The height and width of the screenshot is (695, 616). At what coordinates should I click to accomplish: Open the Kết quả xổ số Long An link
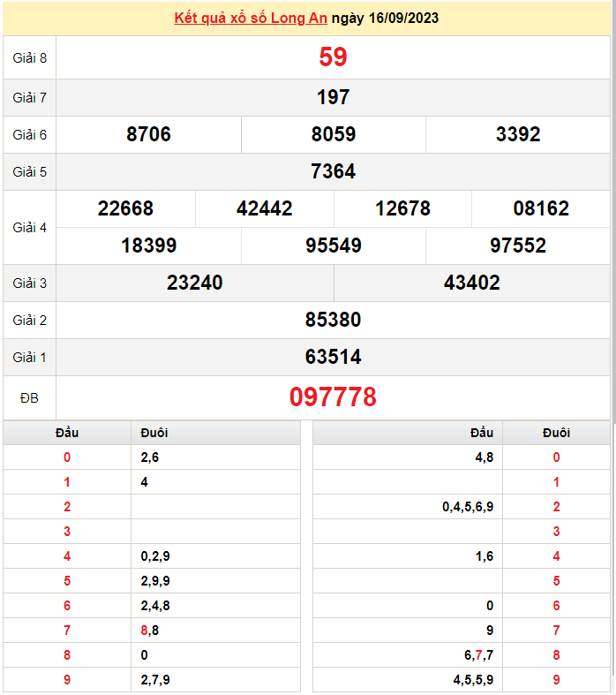tap(251, 19)
